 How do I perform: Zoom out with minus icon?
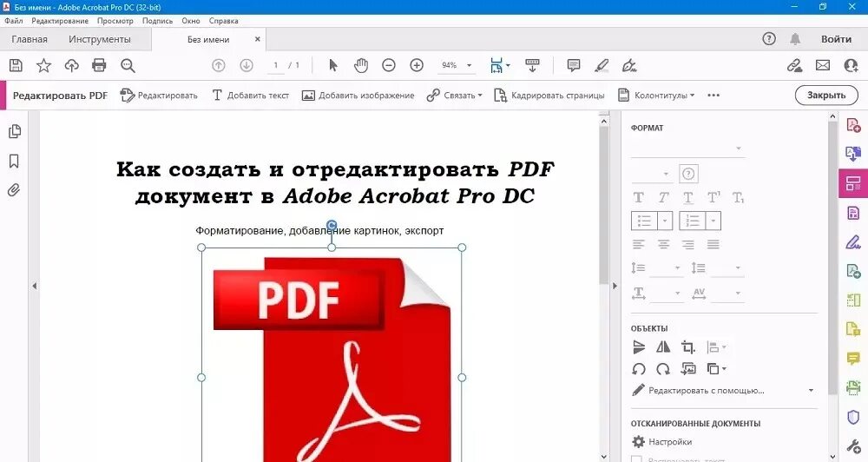389,65
